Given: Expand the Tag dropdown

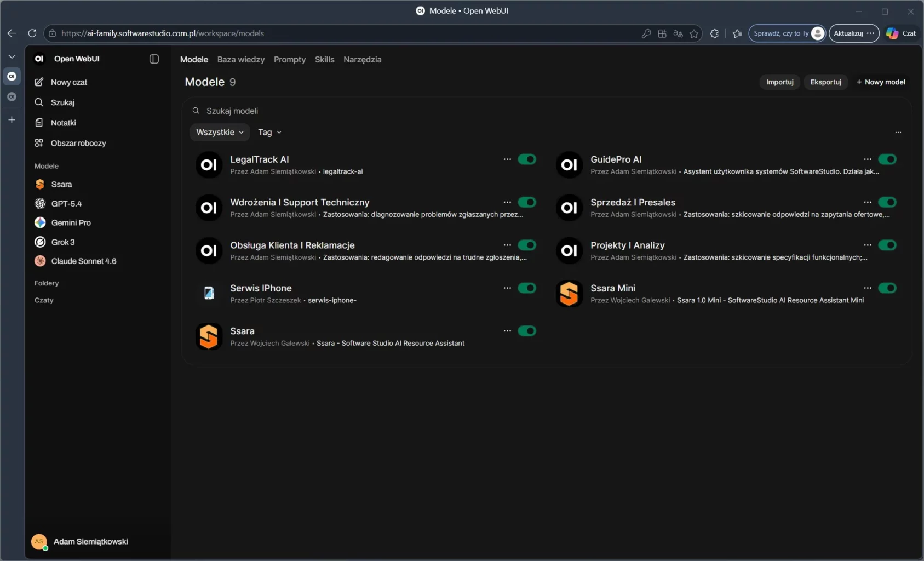Looking at the screenshot, I should click(269, 132).
